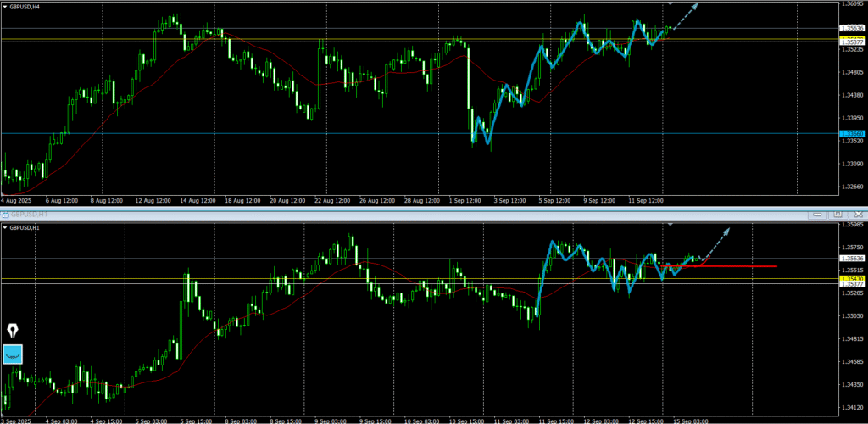The width and height of the screenshot is (868, 424).
Task: Click the blue 1.33660 price label
Action: 851,133
